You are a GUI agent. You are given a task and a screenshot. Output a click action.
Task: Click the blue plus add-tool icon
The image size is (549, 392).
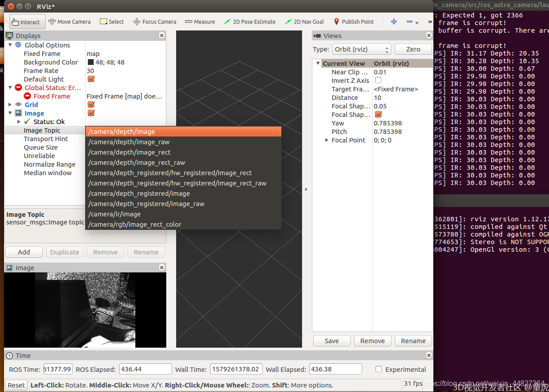tap(394, 22)
